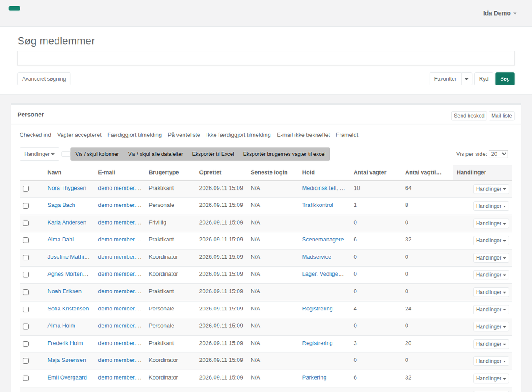The image size is (532, 392).
Task: Click Eksportér til Excel
Action: coord(213,154)
